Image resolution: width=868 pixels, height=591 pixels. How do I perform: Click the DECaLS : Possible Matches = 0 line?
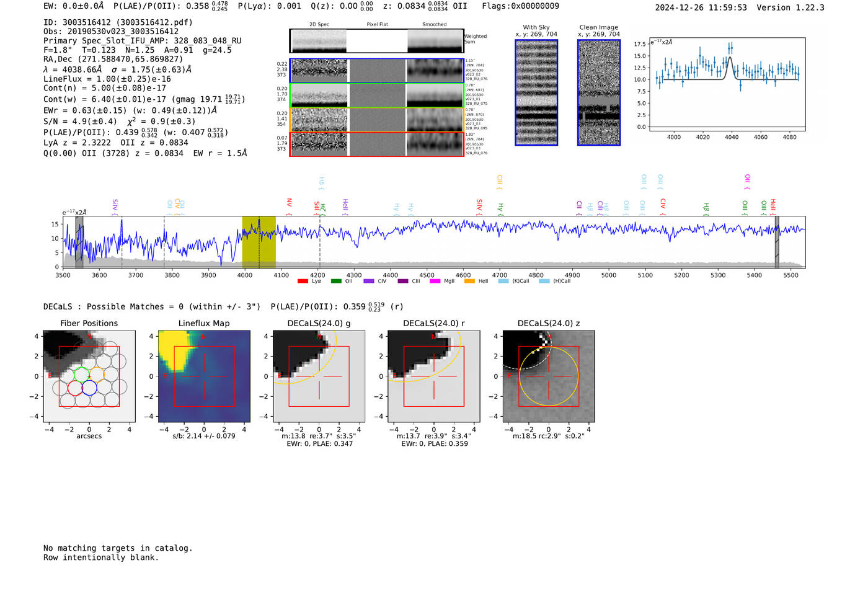point(152,306)
